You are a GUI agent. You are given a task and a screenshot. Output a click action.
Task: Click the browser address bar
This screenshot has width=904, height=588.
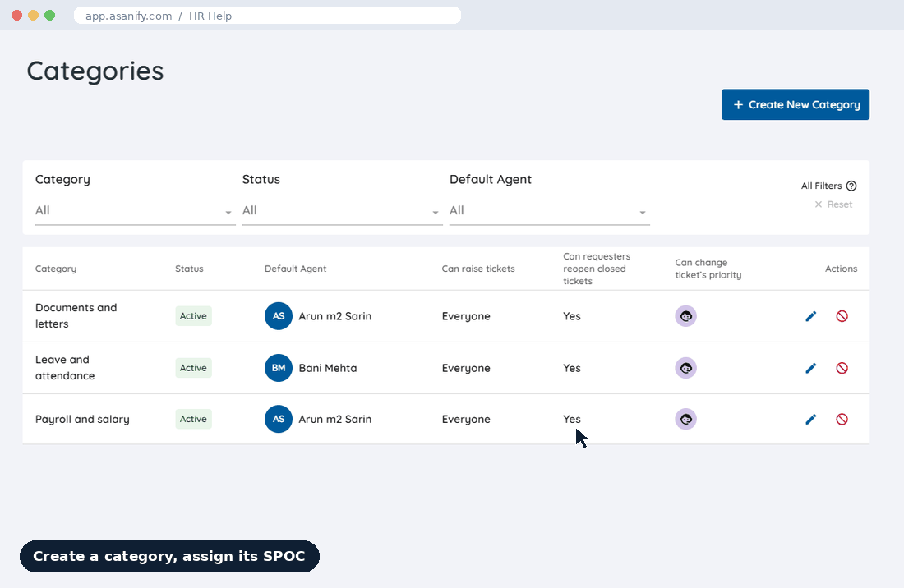(268, 16)
